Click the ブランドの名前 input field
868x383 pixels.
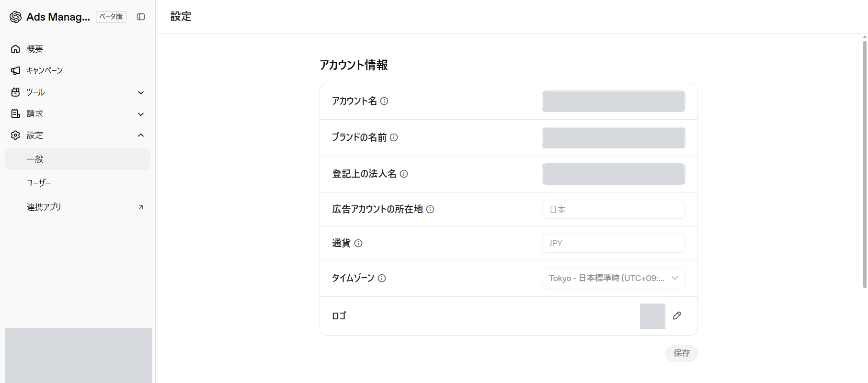pyautogui.click(x=614, y=137)
